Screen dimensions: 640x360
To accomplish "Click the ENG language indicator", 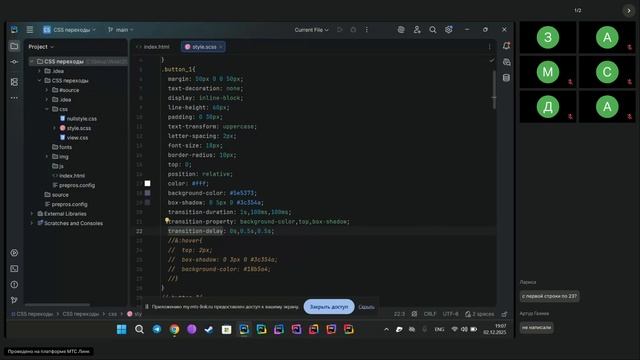I will 439,329.
